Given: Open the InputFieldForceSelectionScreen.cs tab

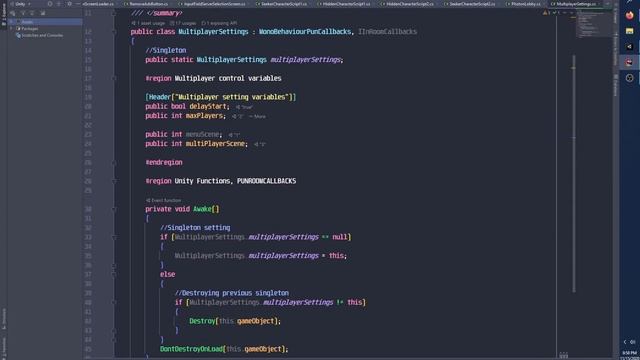Looking at the screenshot, I should pos(213,4).
